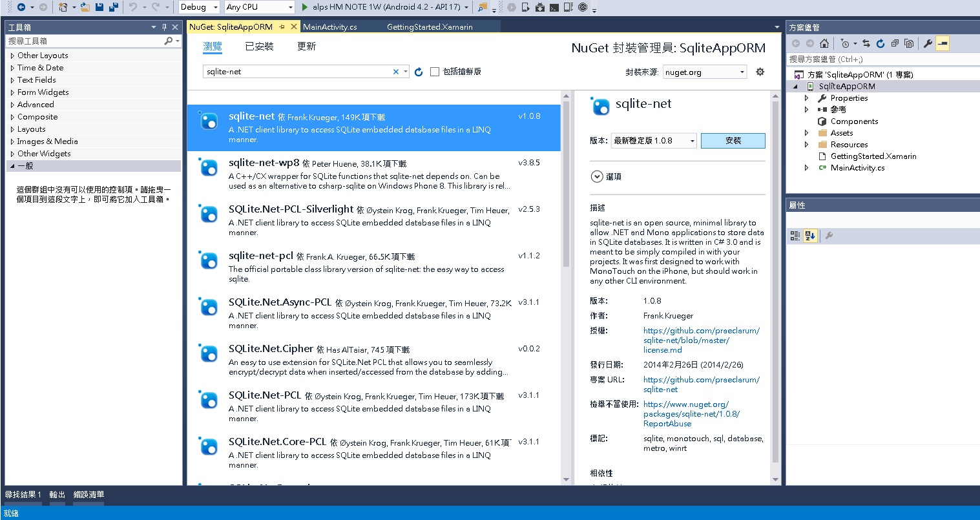The image size is (980, 520).
Task: Click the Save All icon
Action: (x=114, y=7)
